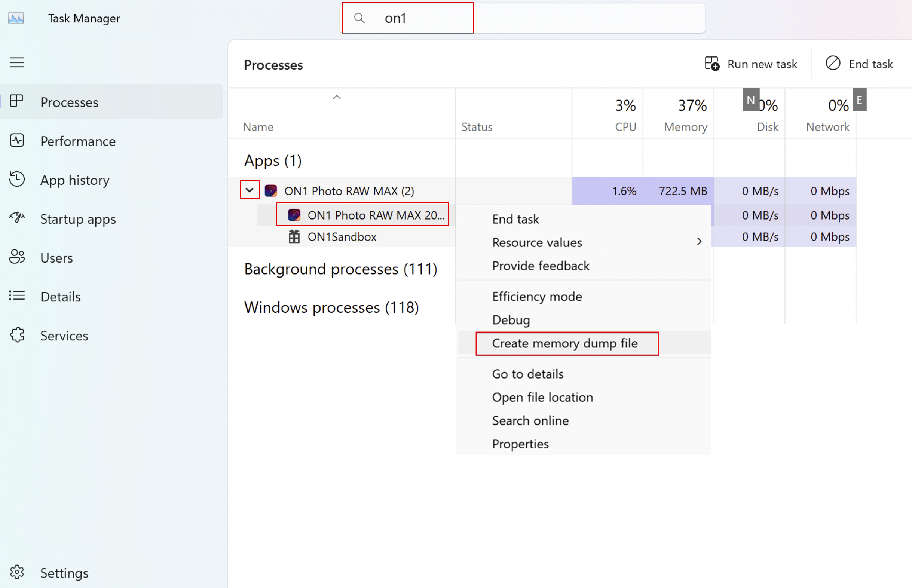This screenshot has width=912, height=588.
Task: Collapse the ON1 Photo RAW MAX (2) group
Action: [250, 190]
